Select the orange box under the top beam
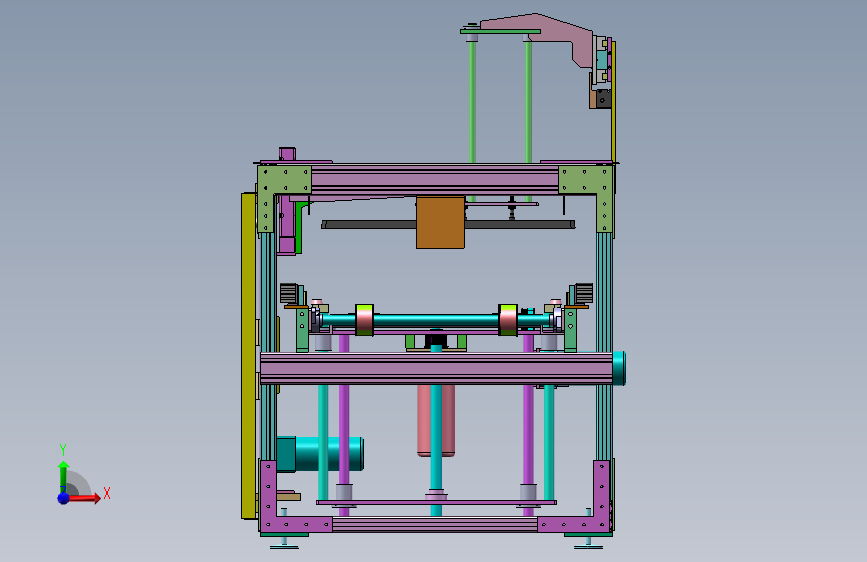The image size is (867, 562). click(440, 222)
